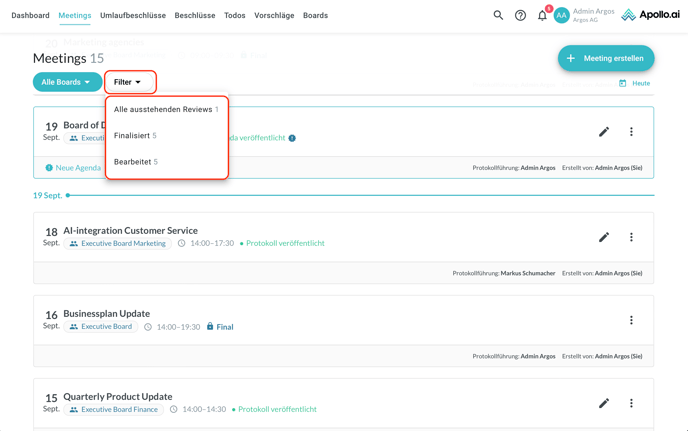Open more options for Businessplan Update

[x=631, y=320]
